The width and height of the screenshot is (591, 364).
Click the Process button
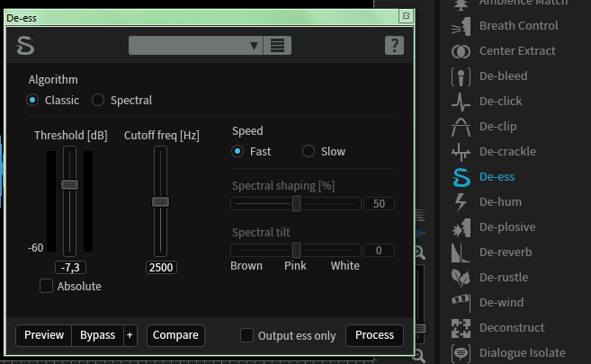[374, 335]
